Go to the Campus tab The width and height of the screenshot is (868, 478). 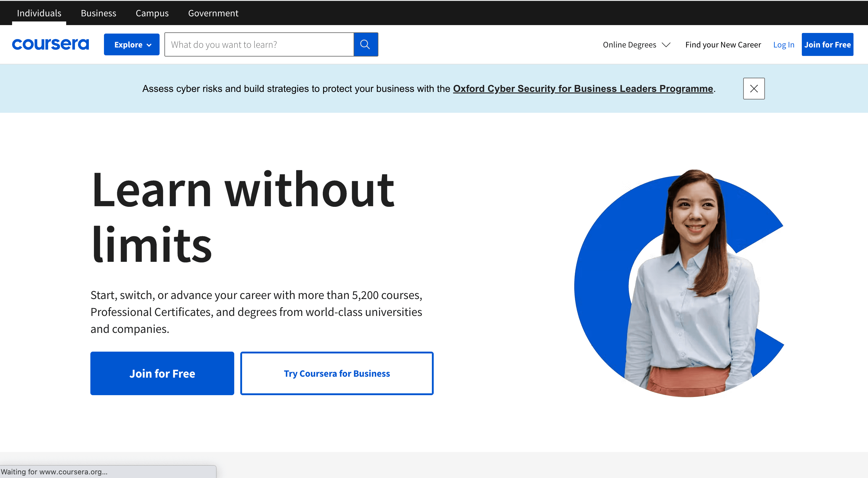point(152,13)
